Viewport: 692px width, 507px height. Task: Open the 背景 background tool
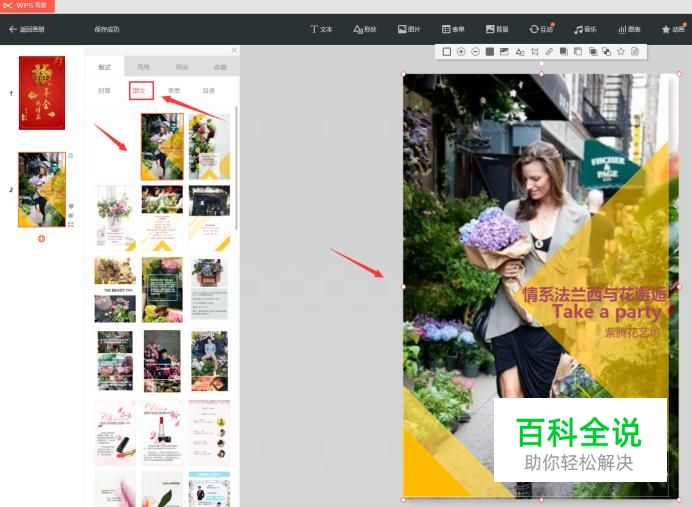click(x=497, y=29)
